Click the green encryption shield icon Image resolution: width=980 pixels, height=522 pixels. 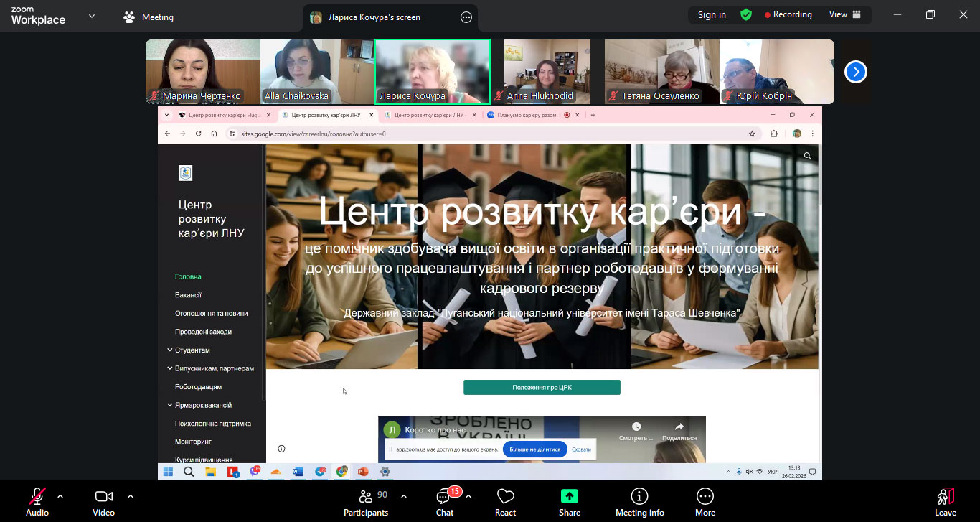(746, 14)
